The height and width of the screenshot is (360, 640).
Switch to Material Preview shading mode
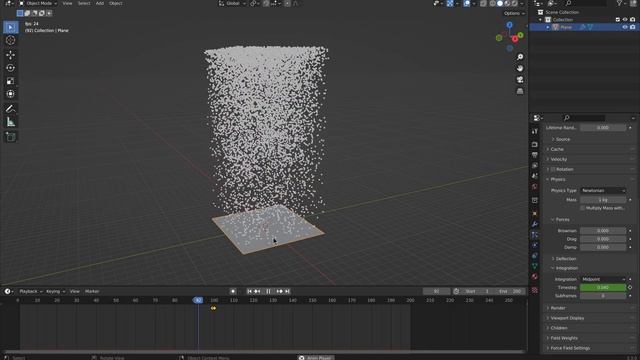tap(507, 3)
